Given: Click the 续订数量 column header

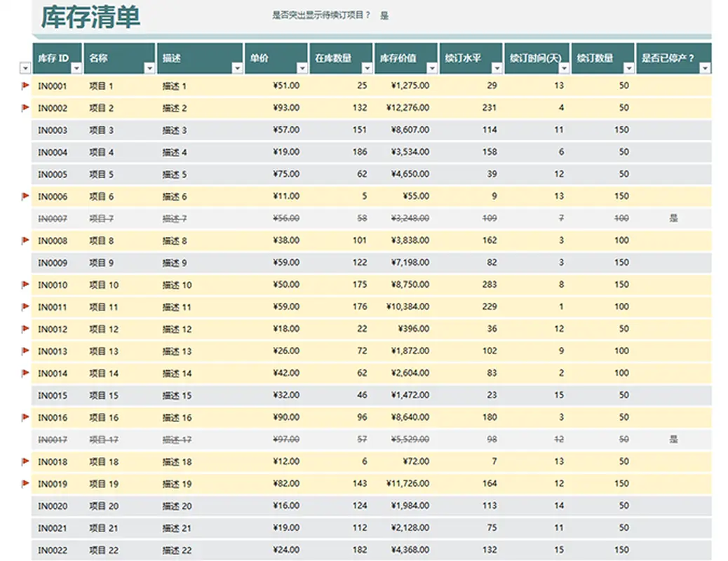Looking at the screenshot, I should coord(603,58).
